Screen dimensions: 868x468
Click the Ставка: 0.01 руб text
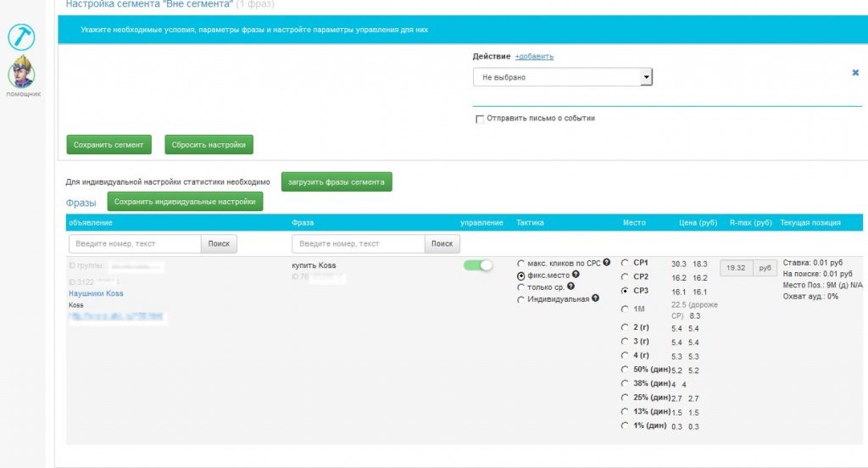(x=813, y=263)
